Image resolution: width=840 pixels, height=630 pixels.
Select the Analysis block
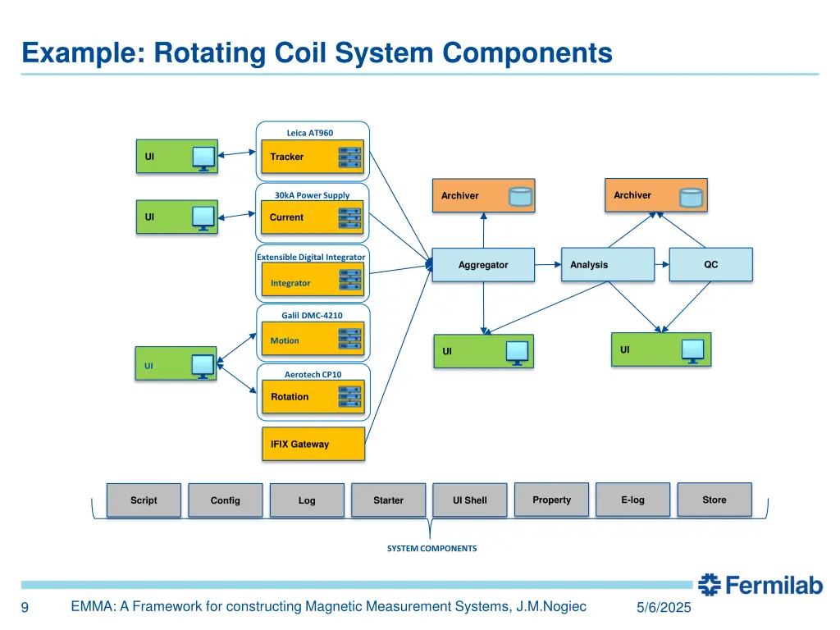[607, 264]
